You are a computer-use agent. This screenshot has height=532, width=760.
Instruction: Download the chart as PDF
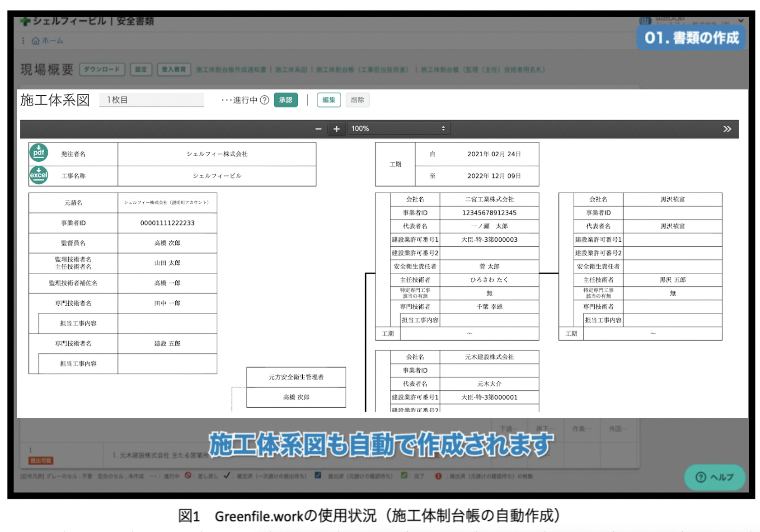pos(39,153)
